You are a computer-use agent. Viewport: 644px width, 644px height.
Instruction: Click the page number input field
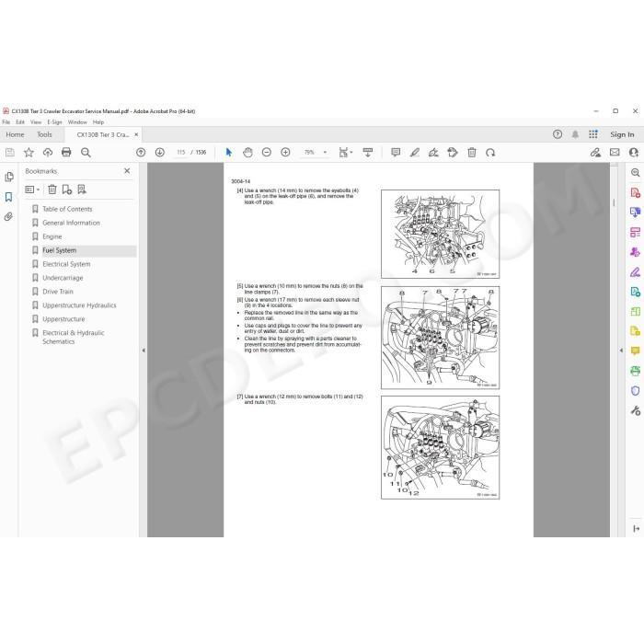coord(180,153)
